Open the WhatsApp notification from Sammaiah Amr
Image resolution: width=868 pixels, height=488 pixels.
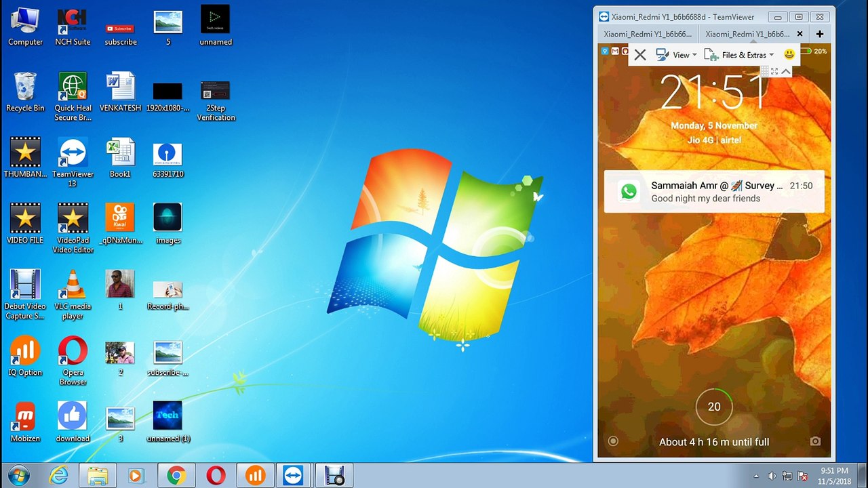click(x=714, y=192)
